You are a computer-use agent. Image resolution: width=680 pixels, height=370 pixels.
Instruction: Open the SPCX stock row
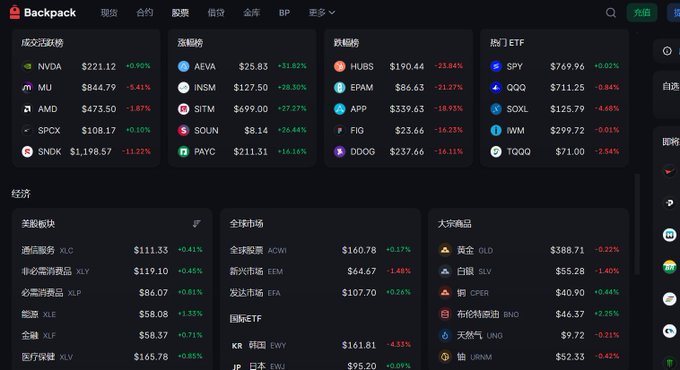click(86, 130)
